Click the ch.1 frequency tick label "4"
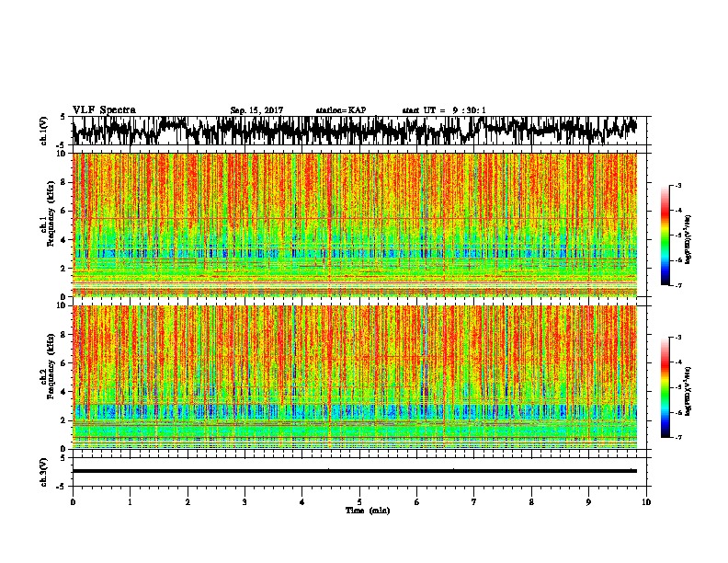 (x=64, y=240)
